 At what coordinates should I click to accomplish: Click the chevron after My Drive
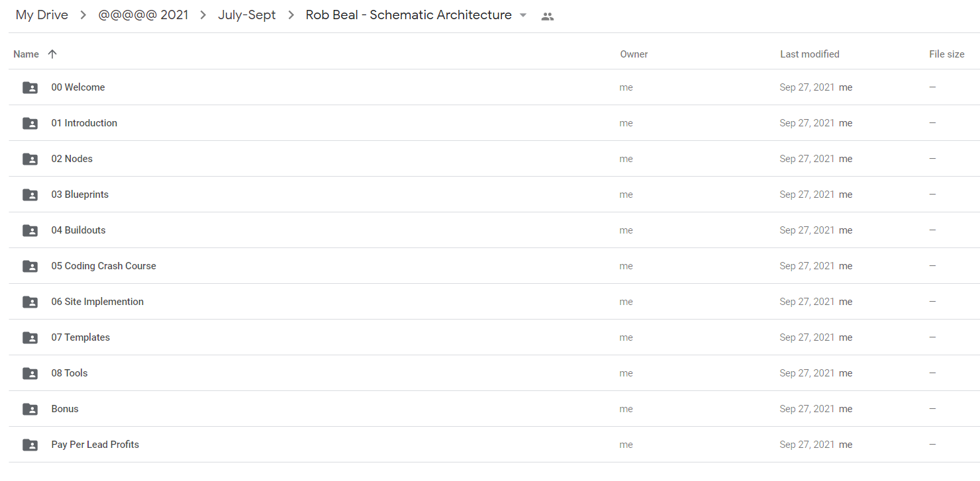(83, 15)
